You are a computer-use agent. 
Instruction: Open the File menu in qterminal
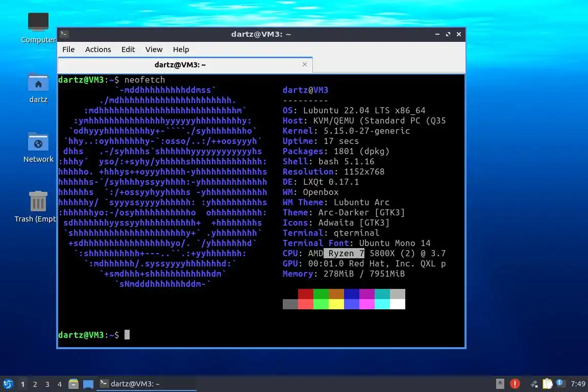tap(68, 50)
